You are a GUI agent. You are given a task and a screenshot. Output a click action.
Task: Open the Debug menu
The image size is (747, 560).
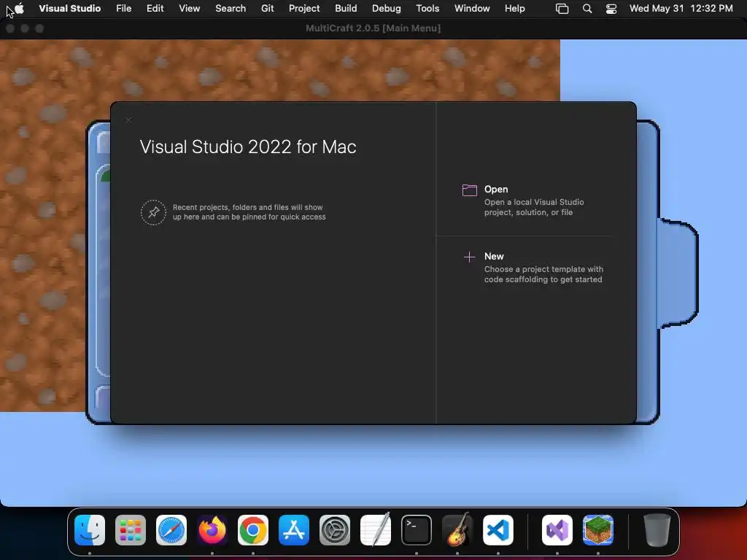[x=387, y=8]
